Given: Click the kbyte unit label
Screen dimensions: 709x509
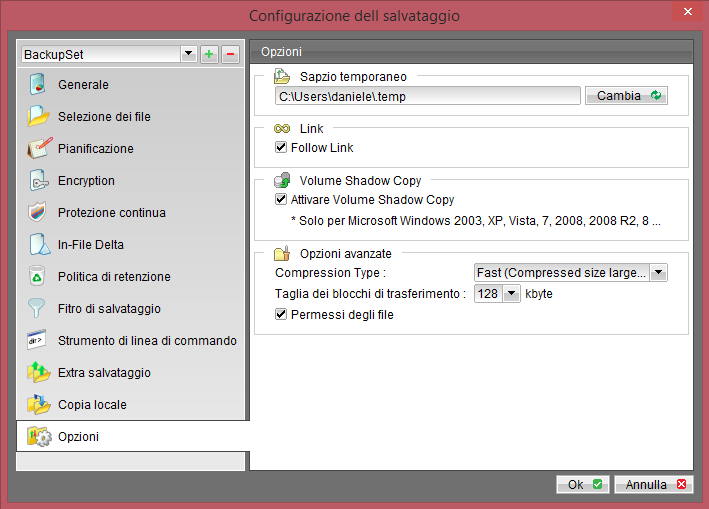Looking at the screenshot, I should coord(539,293).
